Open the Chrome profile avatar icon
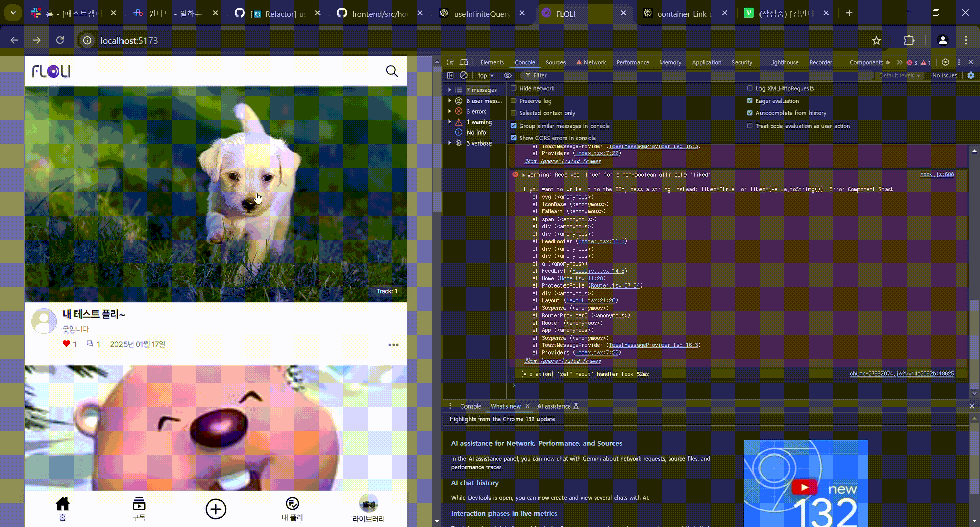 (943, 40)
